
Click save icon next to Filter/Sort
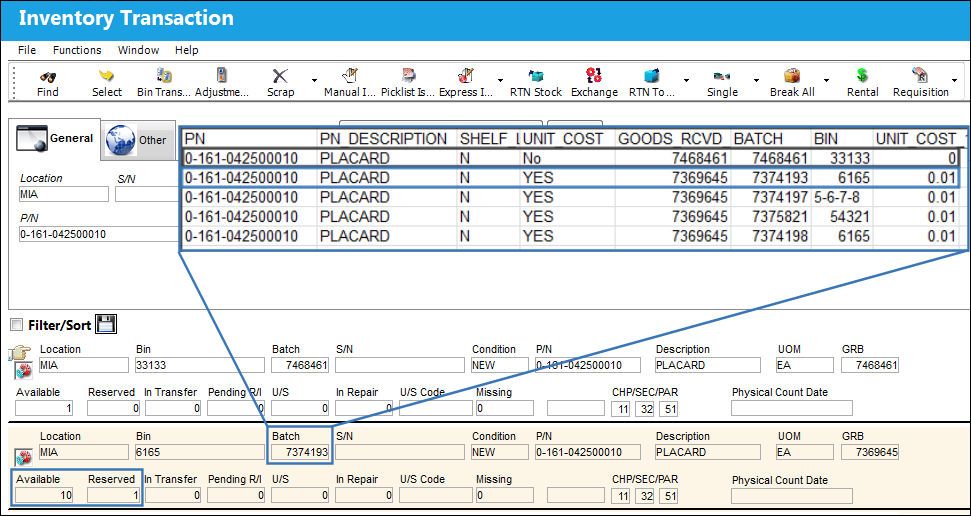point(106,323)
